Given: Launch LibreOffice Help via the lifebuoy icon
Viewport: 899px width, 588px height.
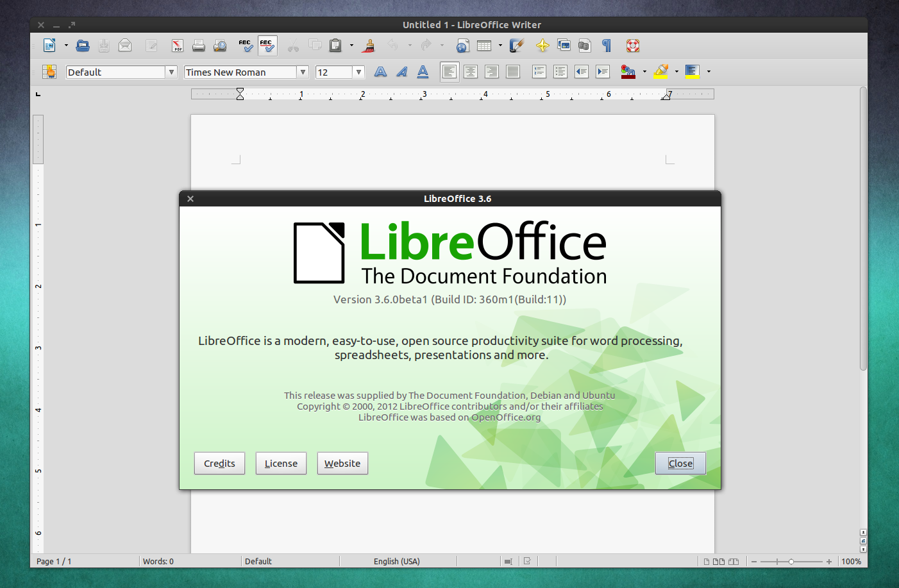Looking at the screenshot, I should (632, 46).
